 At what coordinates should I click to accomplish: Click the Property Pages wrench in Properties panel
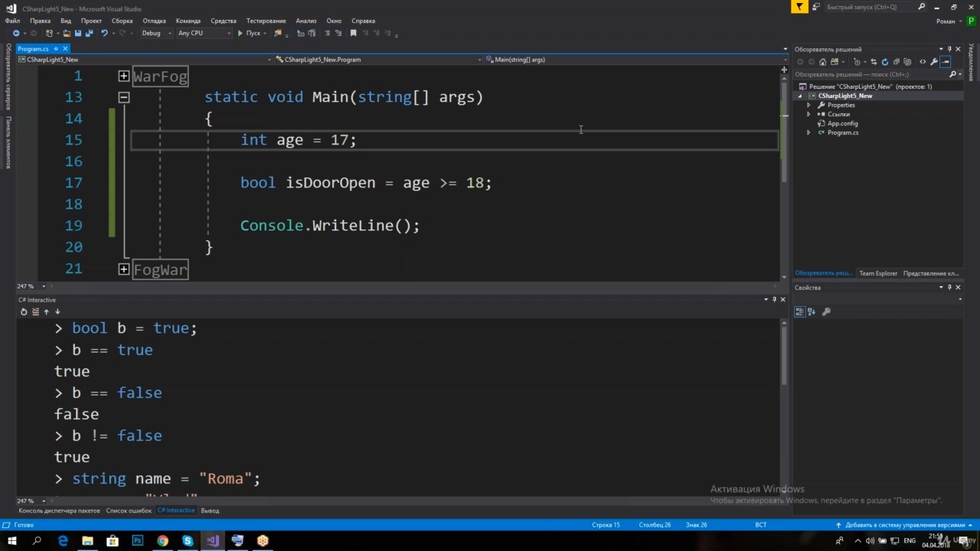[x=826, y=311]
